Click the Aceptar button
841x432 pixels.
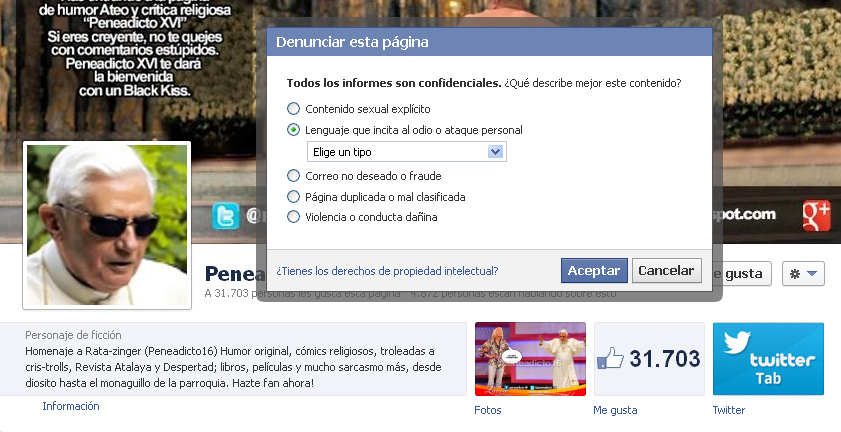point(594,270)
